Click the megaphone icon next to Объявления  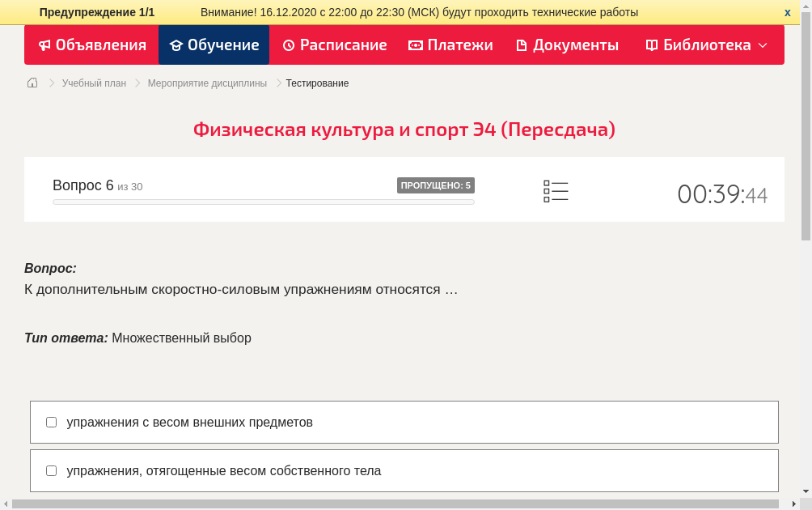point(44,45)
